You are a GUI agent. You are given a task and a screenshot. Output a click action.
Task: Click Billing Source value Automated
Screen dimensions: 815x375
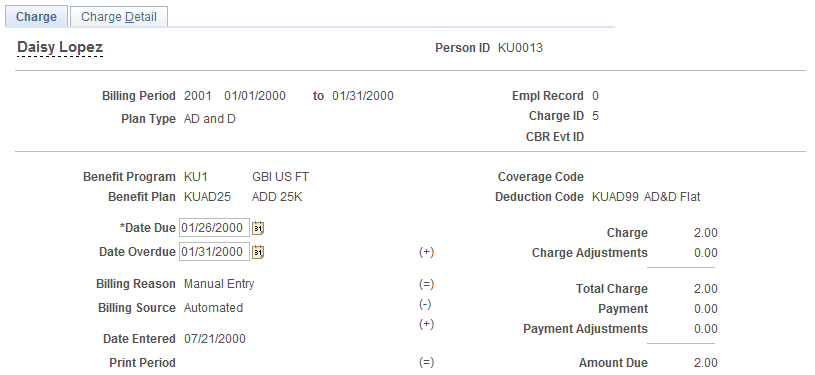(213, 308)
